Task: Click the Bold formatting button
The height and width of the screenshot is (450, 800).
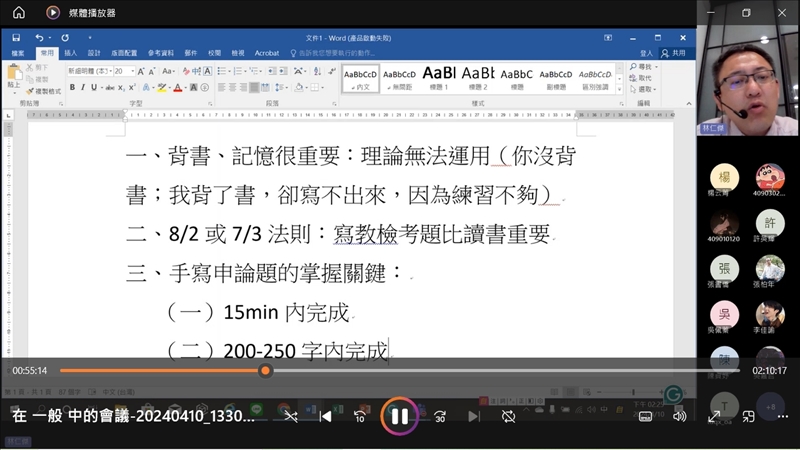Action: 73,88
